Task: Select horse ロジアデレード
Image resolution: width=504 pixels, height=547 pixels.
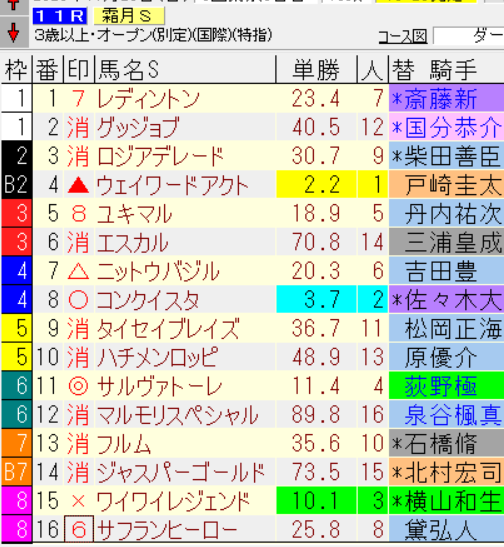Action: click(160, 156)
